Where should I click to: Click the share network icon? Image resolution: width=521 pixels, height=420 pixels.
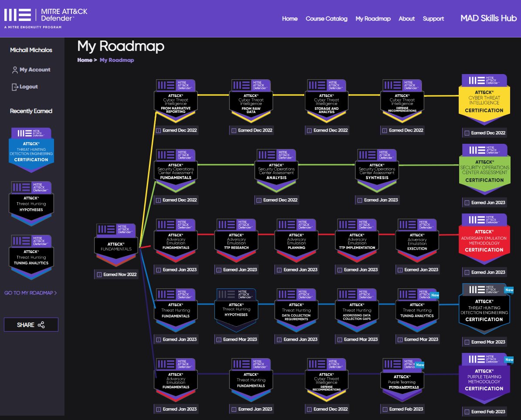(x=41, y=325)
